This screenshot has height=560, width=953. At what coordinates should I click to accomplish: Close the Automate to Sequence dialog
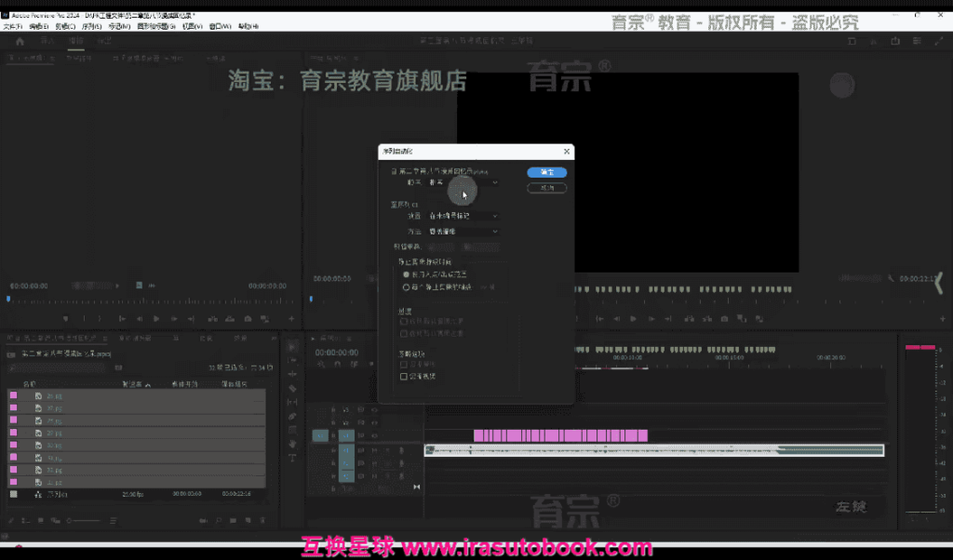[567, 152]
